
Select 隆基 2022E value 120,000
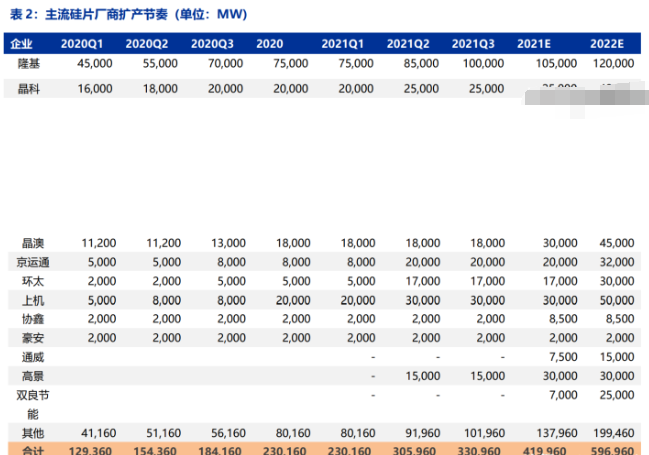(613, 64)
